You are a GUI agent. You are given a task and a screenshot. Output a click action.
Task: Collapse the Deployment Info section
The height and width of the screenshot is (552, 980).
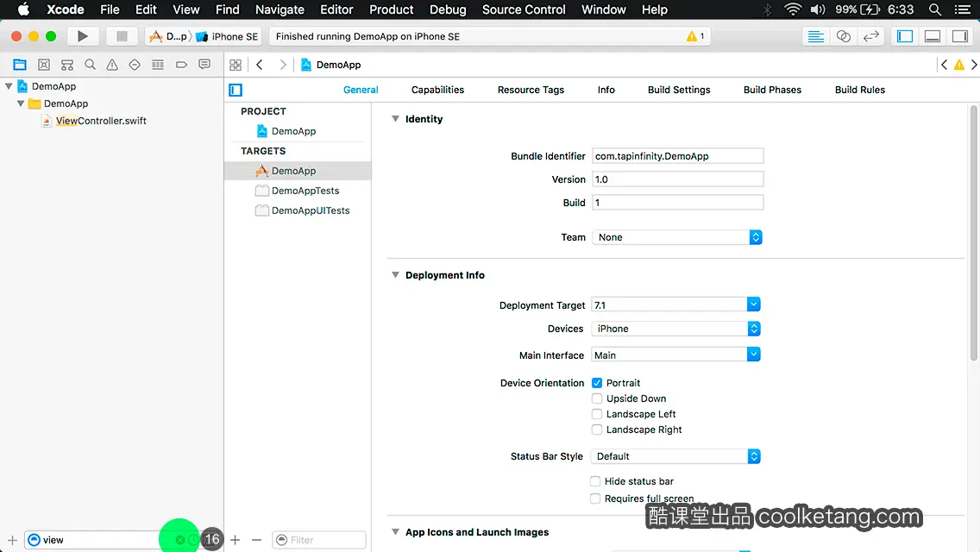point(395,274)
